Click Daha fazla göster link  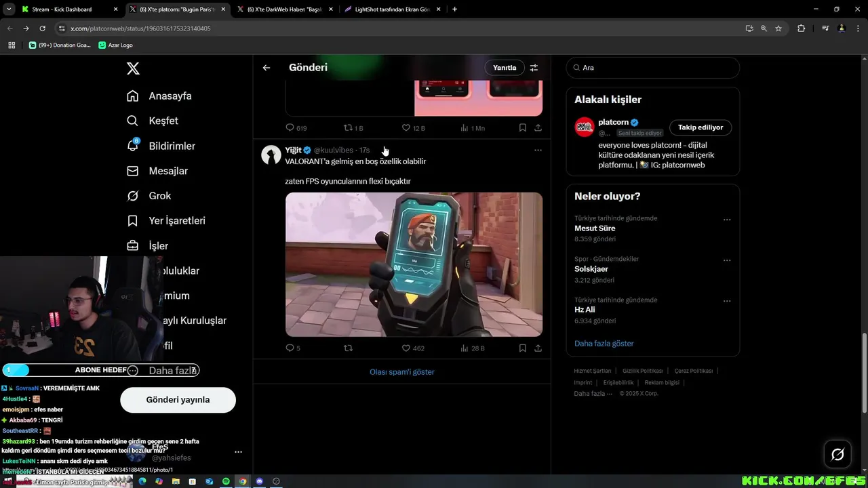click(604, 344)
